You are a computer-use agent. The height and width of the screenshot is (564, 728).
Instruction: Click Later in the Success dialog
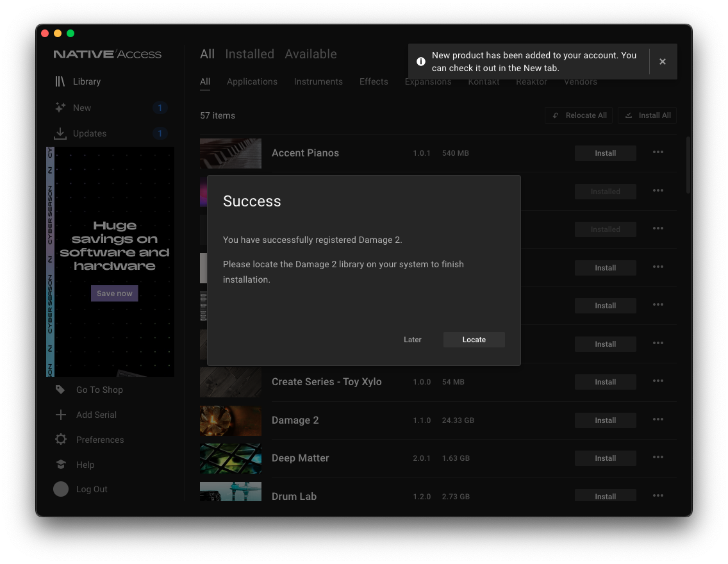pos(412,340)
